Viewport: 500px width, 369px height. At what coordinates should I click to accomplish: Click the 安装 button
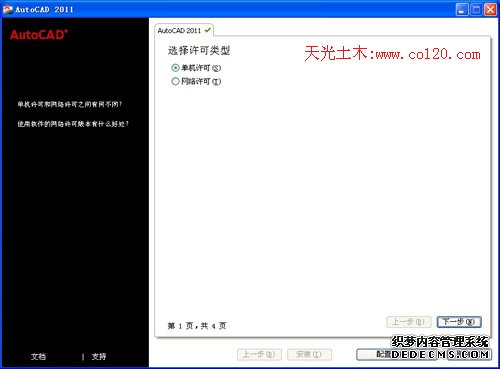click(309, 354)
